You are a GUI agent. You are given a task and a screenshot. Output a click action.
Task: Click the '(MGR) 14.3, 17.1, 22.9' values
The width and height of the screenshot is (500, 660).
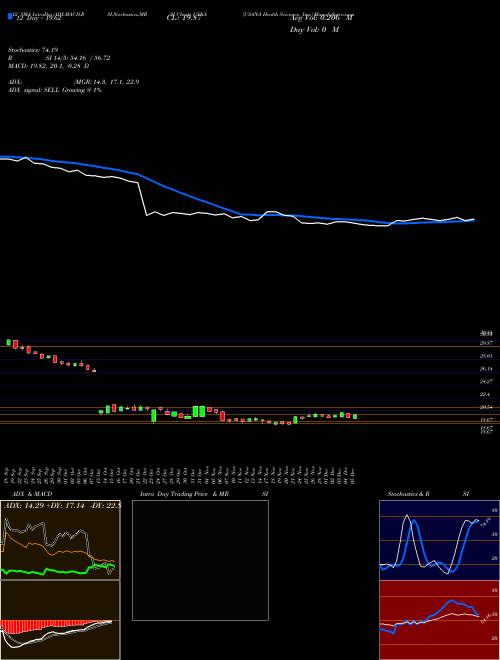[x=106, y=82]
